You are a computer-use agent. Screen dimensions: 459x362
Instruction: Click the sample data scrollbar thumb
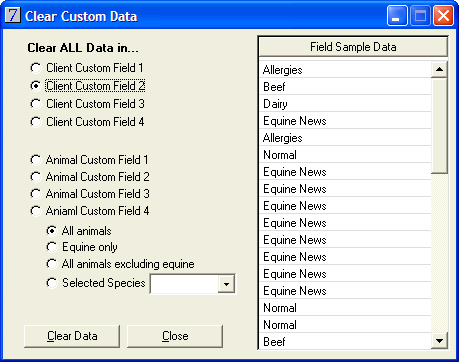pyautogui.click(x=439, y=126)
